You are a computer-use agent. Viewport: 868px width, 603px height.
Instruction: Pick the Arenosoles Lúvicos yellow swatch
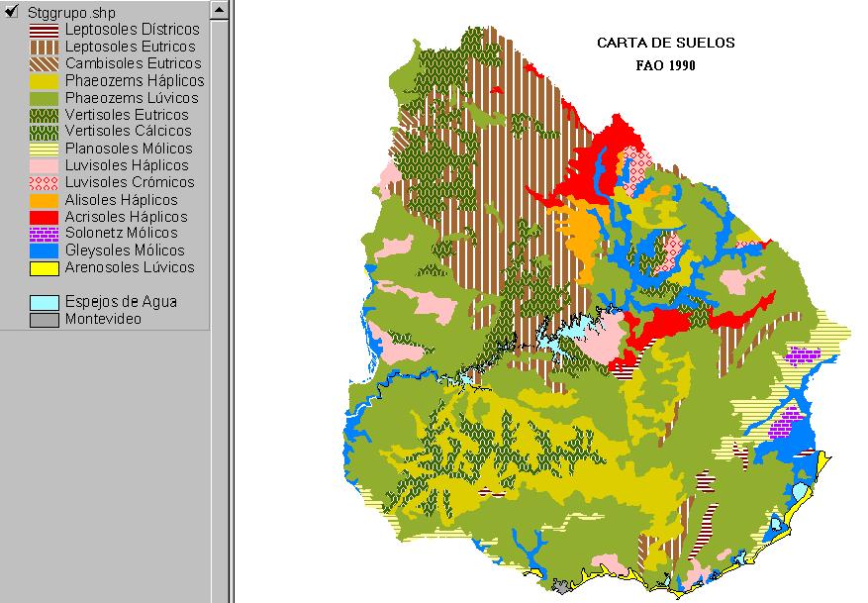click(45, 267)
